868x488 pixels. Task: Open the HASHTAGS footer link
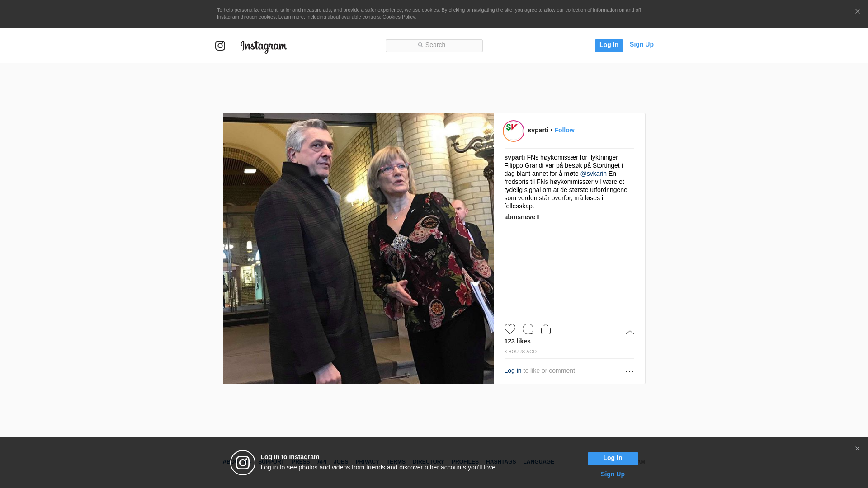(x=500, y=462)
